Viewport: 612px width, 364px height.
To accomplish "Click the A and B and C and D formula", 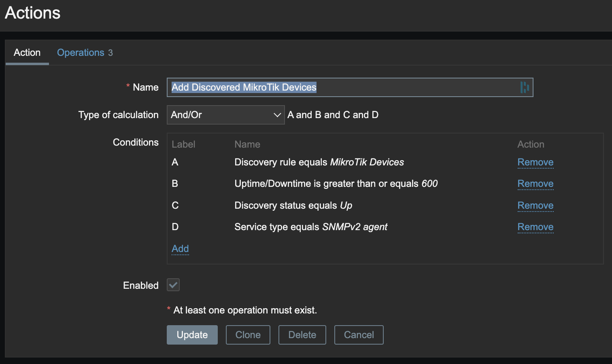I will tap(333, 115).
